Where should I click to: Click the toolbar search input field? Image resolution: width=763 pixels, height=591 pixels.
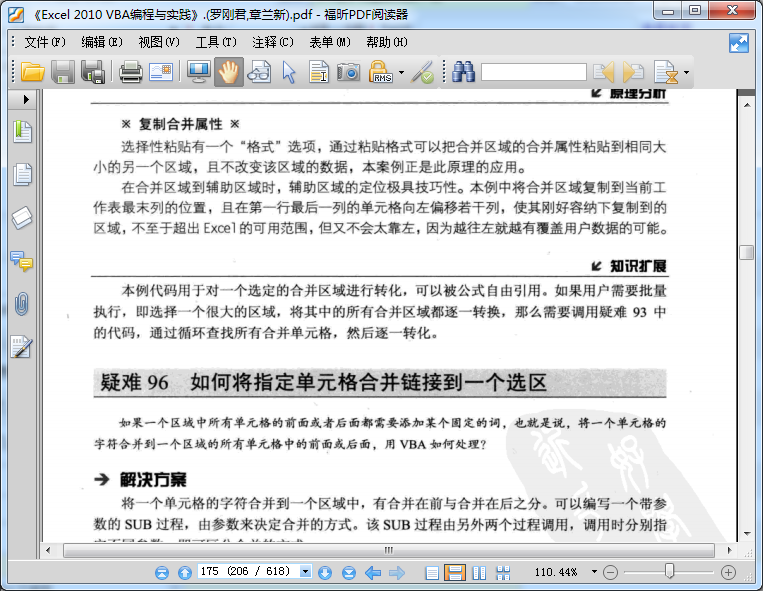[534, 72]
